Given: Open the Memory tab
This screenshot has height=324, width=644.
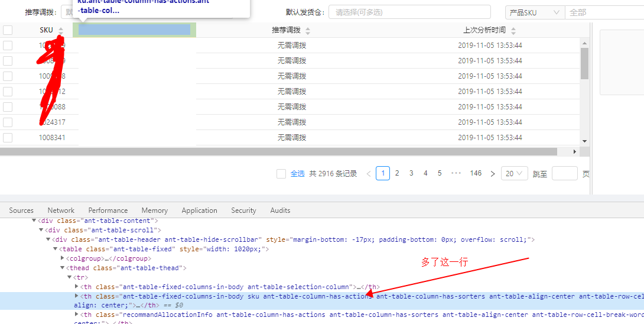Looking at the screenshot, I should coord(154,210).
